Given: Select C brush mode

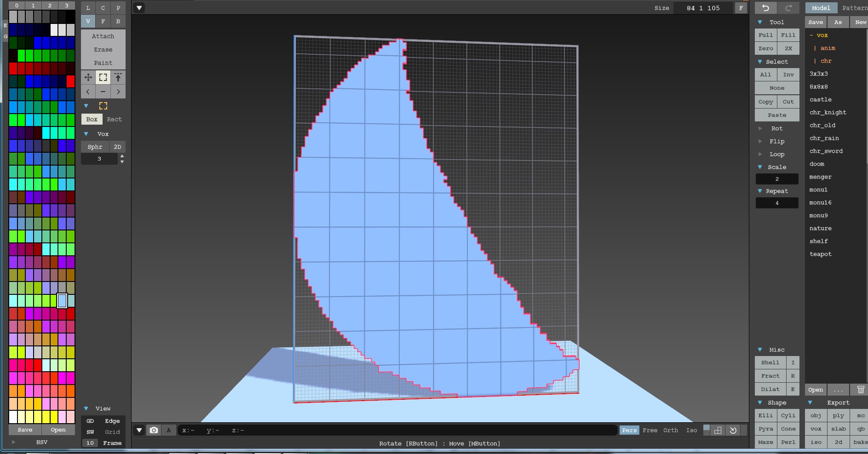Looking at the screenshot, I should (x=103, y=8).
